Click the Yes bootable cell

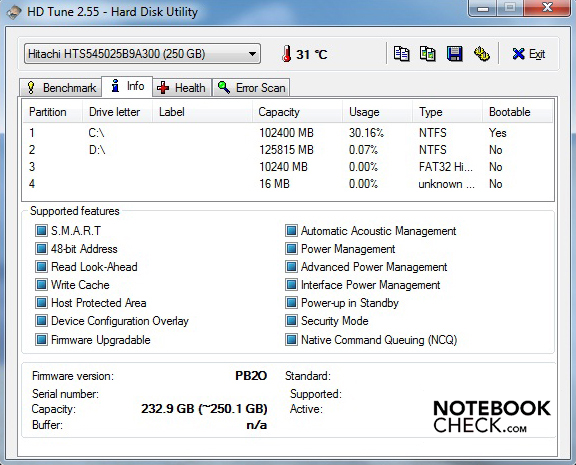(497, 133)
